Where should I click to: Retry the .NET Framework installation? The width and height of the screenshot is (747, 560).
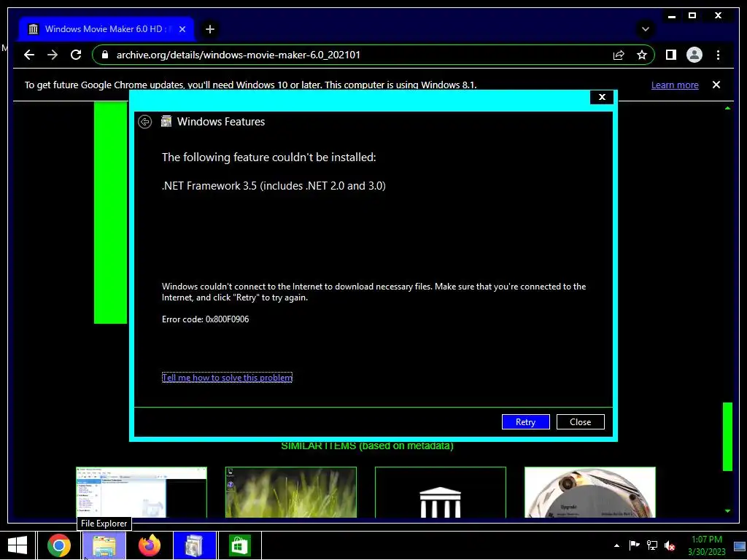point(525,421)
